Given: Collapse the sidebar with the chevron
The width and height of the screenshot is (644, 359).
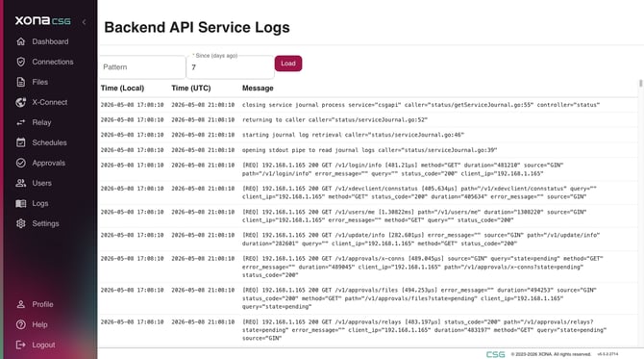Looking at the screenshot, I should (85, 22).
